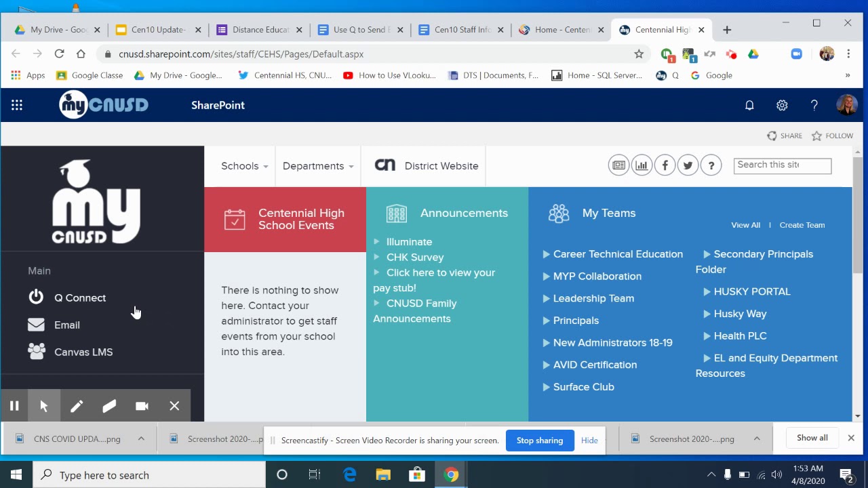Go to the browser home page
The image size is (868, 488).
click(x=81, y=54)
